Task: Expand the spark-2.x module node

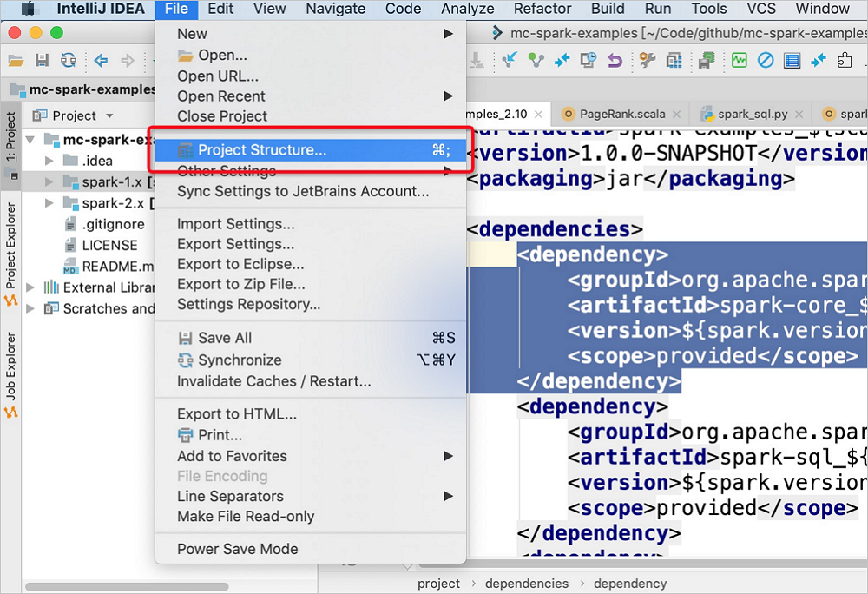Action: (x=49, y=203)
